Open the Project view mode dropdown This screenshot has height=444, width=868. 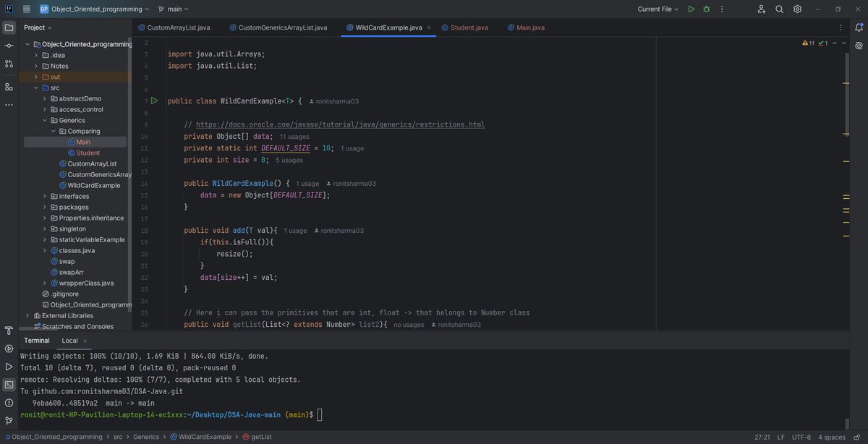tap(38, 27)
